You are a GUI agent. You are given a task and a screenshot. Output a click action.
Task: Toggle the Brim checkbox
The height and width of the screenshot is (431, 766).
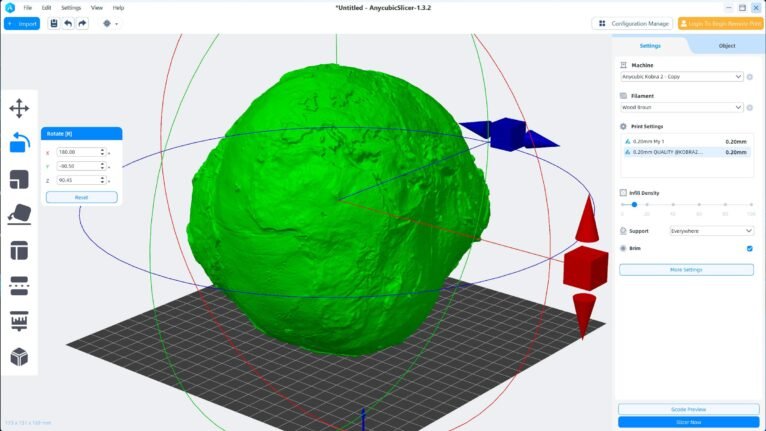tap(749, 248)
